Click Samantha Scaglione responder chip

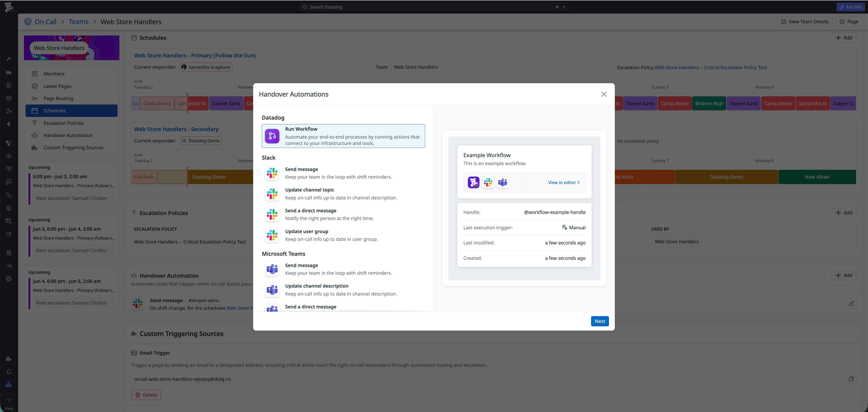[x=206, y=67]
